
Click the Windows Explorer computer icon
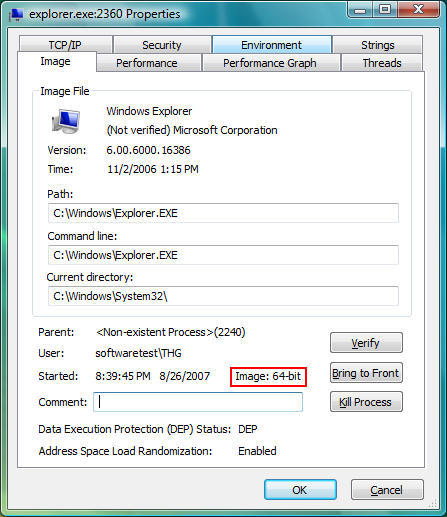(x=66, y=121)
